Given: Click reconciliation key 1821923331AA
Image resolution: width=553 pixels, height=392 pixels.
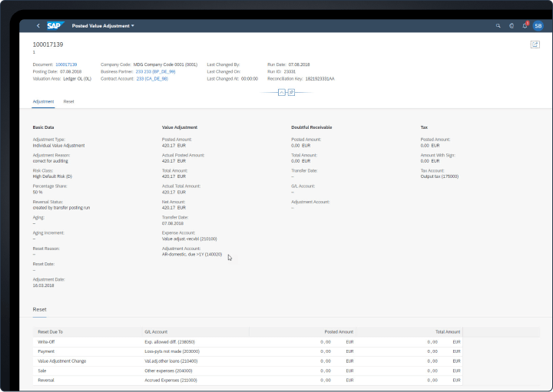Looking at the screenshot, I should point(320,78).
